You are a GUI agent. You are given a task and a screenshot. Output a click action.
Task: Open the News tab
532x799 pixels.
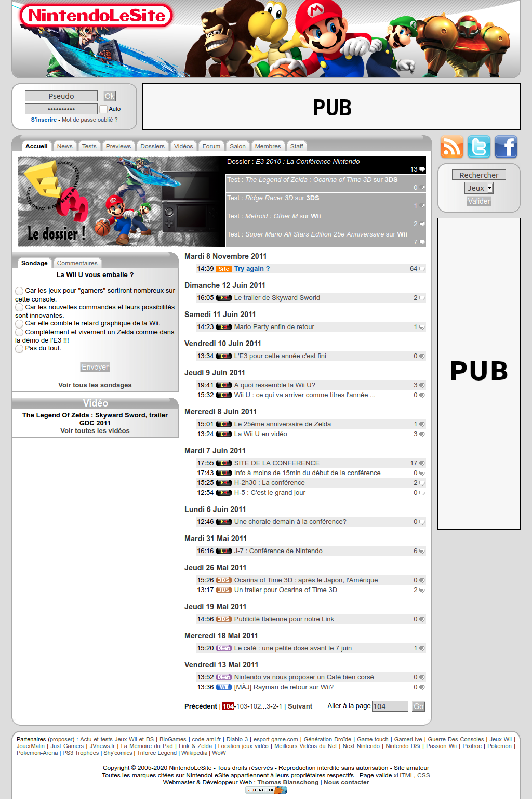coord(65,146)
